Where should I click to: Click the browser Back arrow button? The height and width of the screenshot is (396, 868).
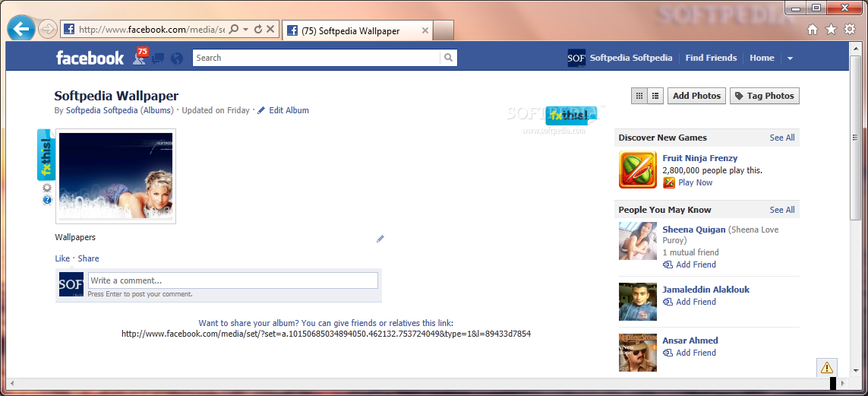pyautogui.click(x=21, y=29)
